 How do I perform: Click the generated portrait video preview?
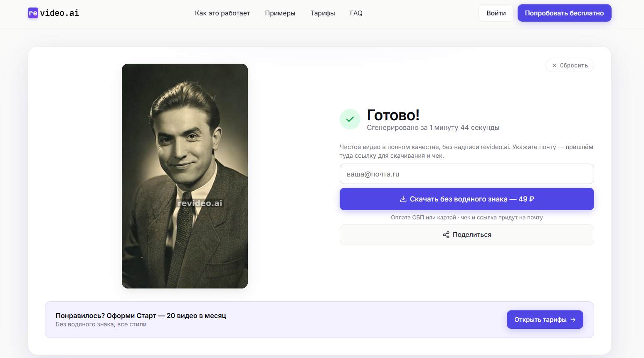185,176
